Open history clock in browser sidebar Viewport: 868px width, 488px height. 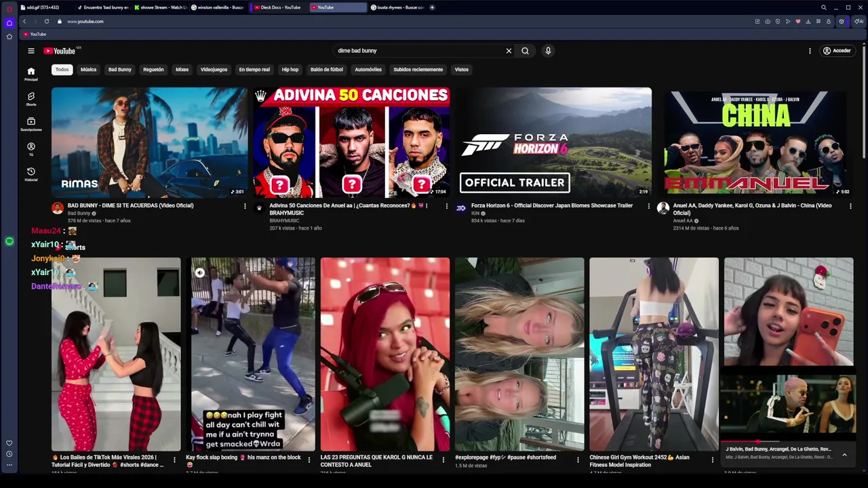point(9,454)
